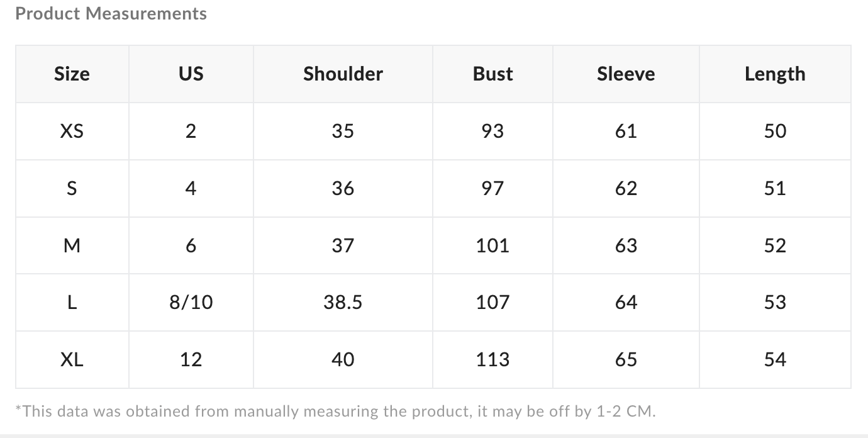Click the US column header

[x=191, y=74]
